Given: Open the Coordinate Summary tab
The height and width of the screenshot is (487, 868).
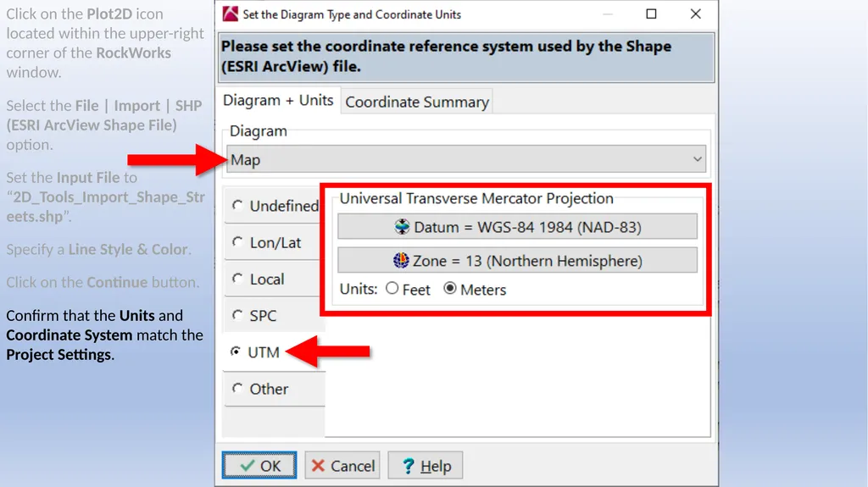Looking at the screenshot, I should 417,102.
